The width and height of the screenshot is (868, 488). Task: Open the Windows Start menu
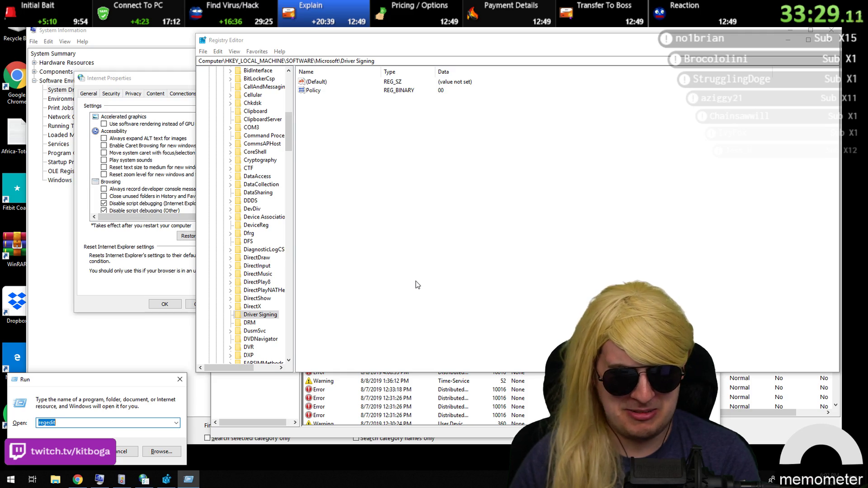[x=10, y=479]
